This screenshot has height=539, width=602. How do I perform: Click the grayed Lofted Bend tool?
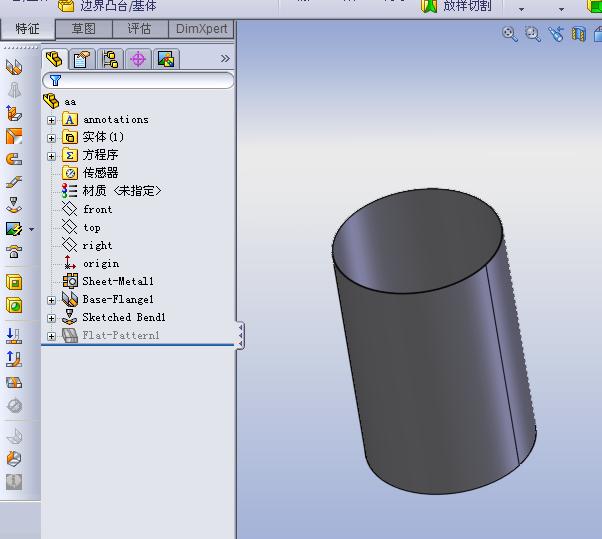14,90
